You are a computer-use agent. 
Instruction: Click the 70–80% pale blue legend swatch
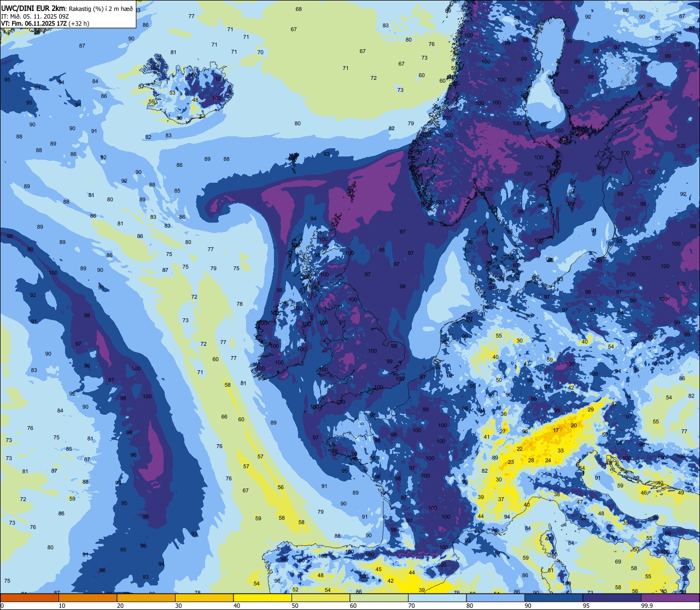coord(437,597)
